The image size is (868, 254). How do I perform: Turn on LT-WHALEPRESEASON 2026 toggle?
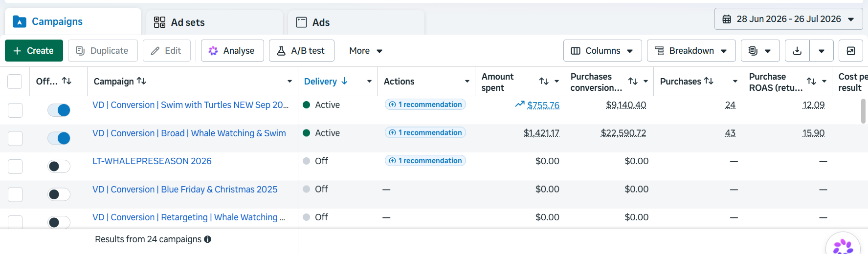[59, 167]
